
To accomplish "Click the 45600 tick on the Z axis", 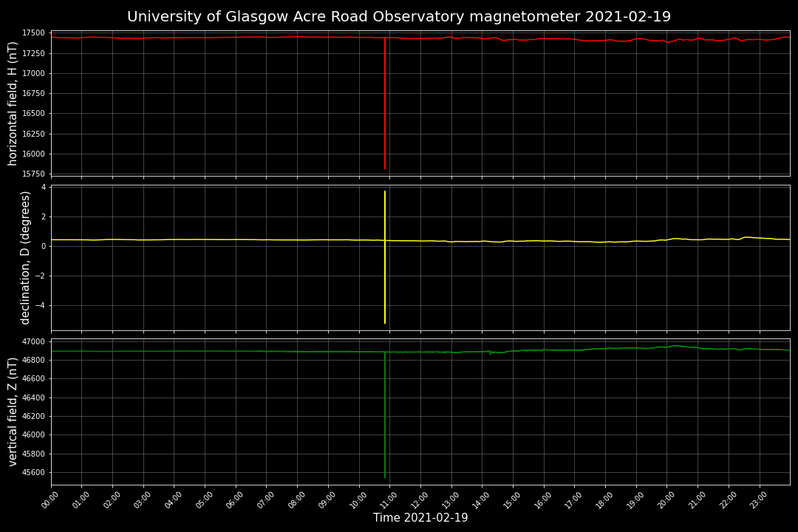I will pyautogui.click(x=33, y=472).
